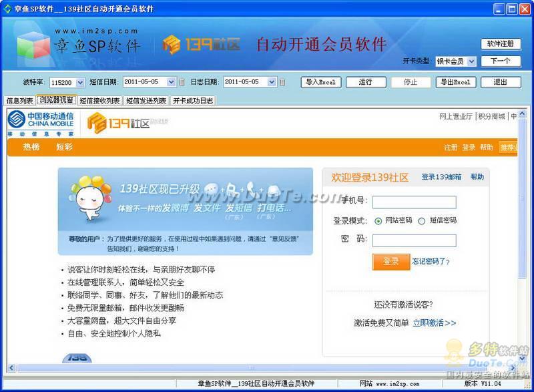Select the 网站密码 login mode radio
534x392 pixels.
click(x=378, y=221)
